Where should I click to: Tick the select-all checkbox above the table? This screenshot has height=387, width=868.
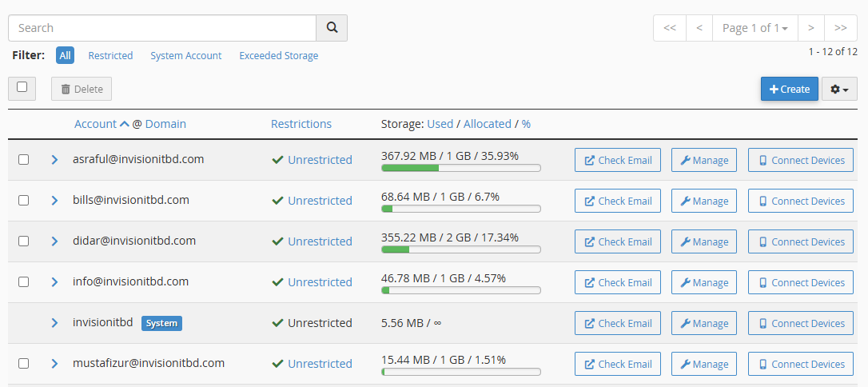[x=22, y=87]
